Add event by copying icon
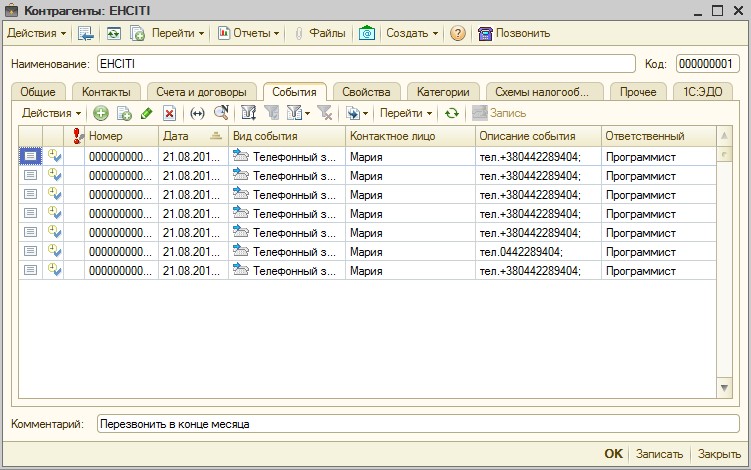Image resolution: width=751 pixels, height=470 pixels. click(124, 113)
